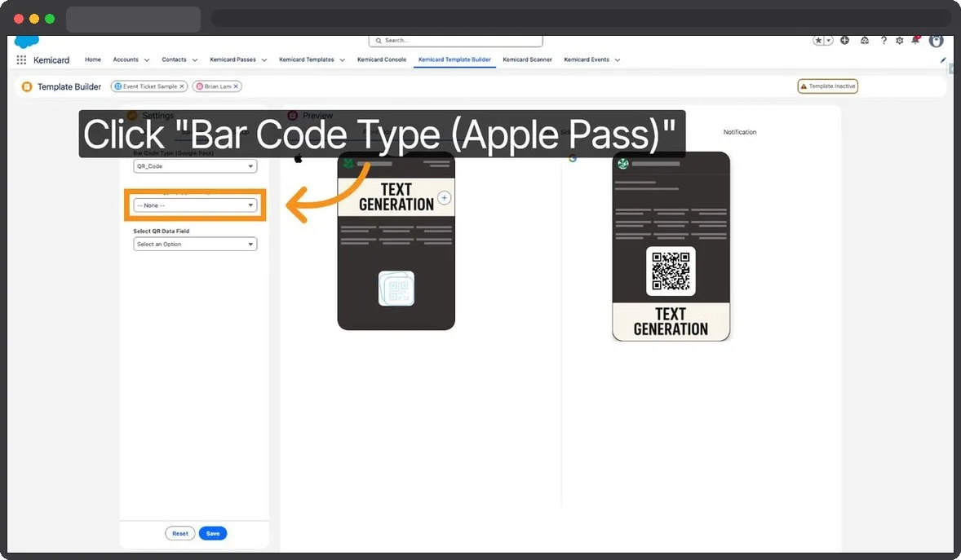Screen dimensions: 961x560
Task: Click the green logo on Apple pass
Action: click(348, 164)
